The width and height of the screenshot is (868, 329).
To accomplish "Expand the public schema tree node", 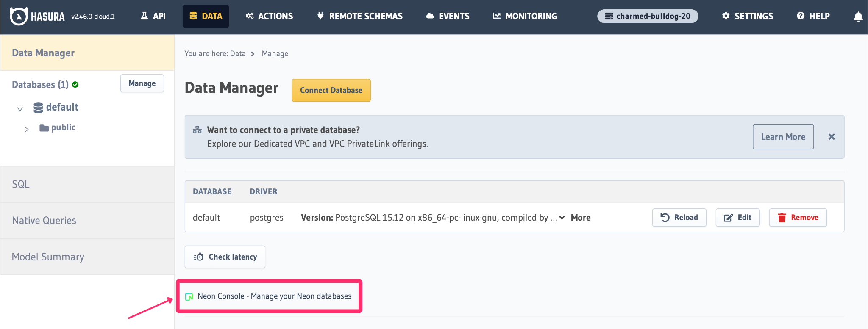I will (x=27, y=129).
